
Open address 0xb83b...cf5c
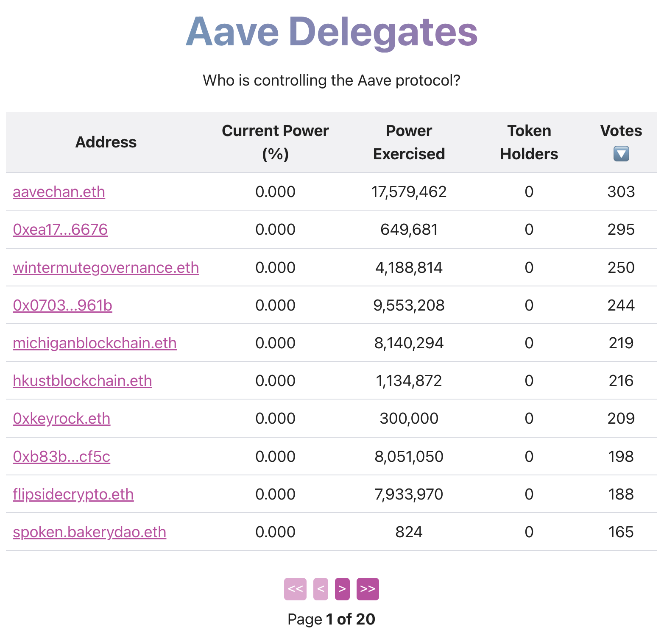pos(61,457)
